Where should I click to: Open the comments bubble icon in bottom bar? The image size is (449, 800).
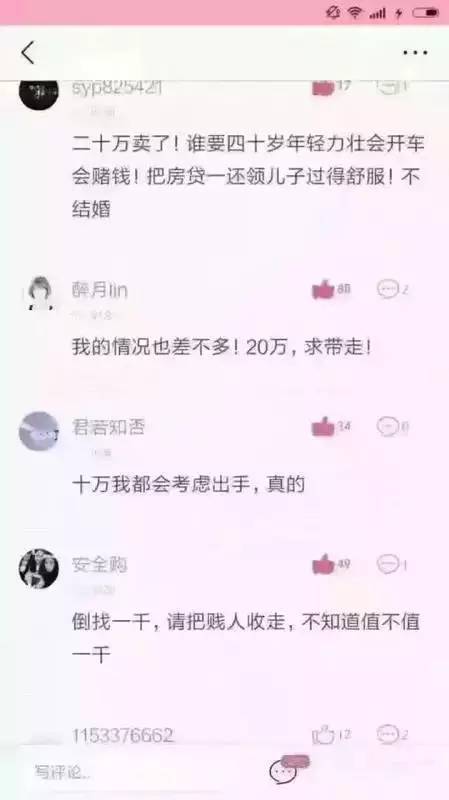click(x=285, y=771)
